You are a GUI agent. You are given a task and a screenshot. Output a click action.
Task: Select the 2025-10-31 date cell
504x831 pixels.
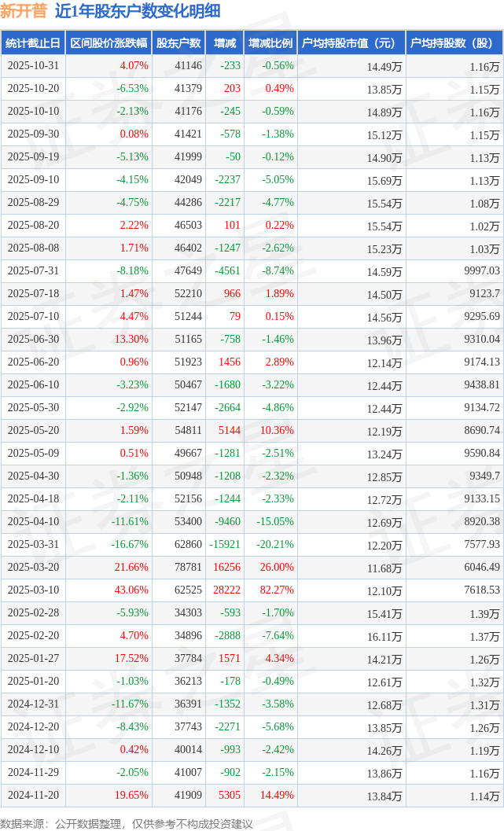pos(32,66)
